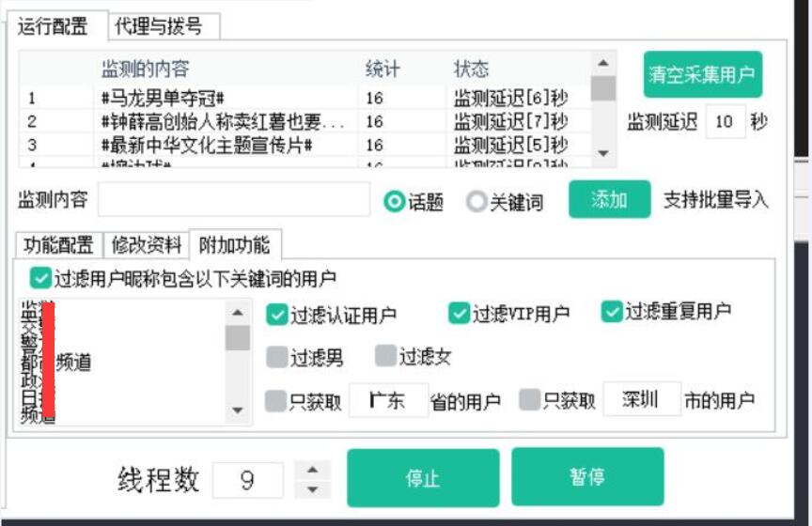Switch to the 代理与拨号 tab
Screen dimensions: 812x526
(x=158, y=26)
